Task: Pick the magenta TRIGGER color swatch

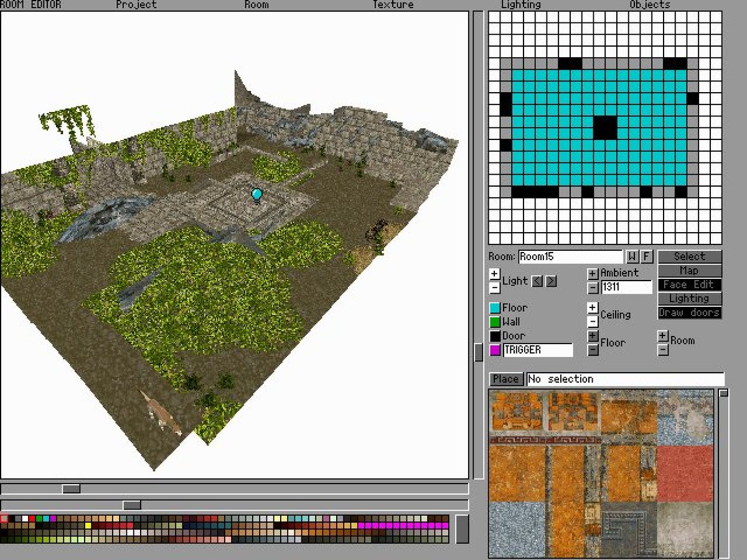Action: tap(495, 350)
